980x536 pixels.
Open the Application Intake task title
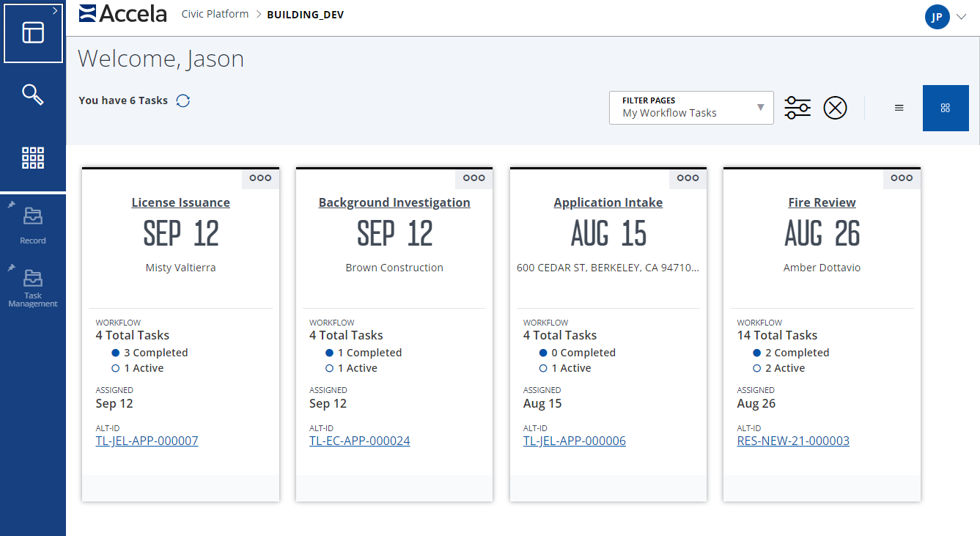pyautogui.click(x=608, y=203)
